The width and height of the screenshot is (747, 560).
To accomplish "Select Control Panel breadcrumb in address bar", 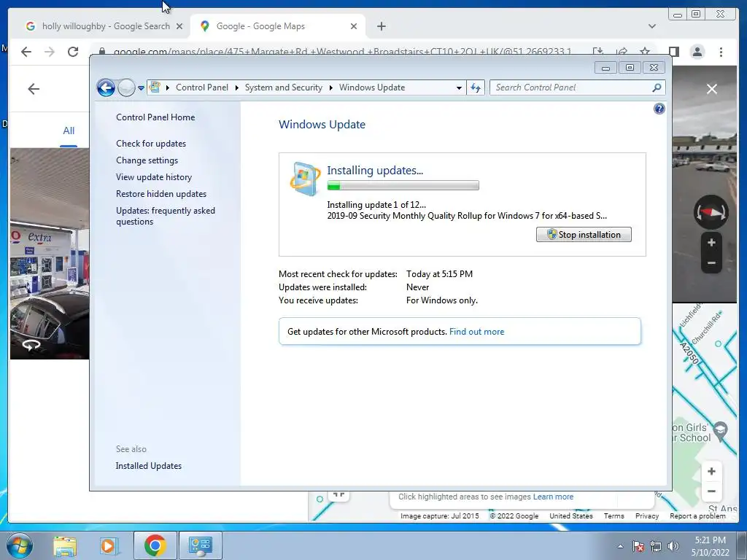I will tap(202, 87).
